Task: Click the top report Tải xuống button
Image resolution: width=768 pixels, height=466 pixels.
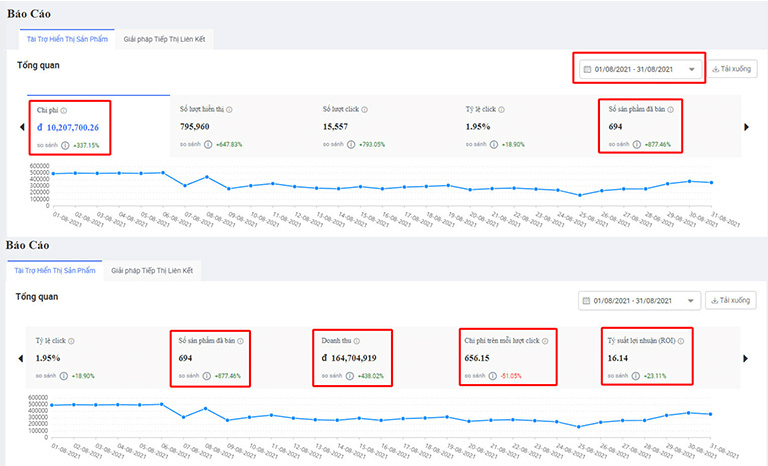Action: coord(733,69)
